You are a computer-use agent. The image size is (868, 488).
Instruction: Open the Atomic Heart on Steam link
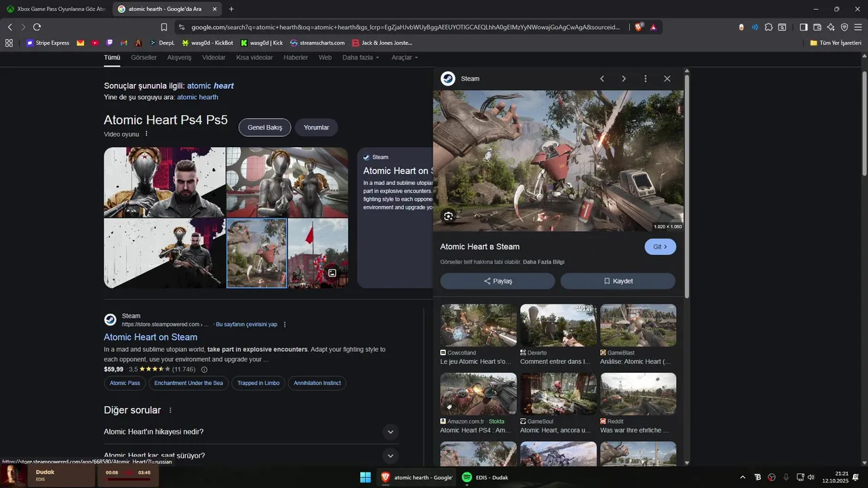151,337
